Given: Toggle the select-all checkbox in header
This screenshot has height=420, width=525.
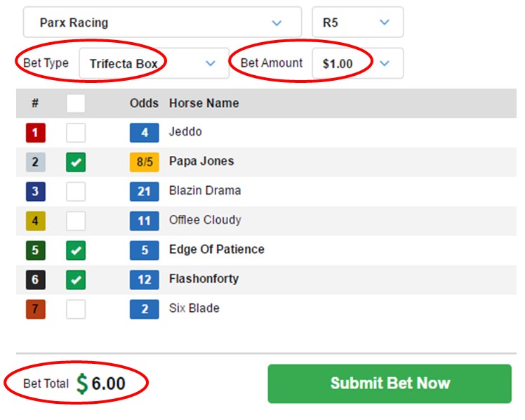Looking at the screenshot, I should coord(76,103).
